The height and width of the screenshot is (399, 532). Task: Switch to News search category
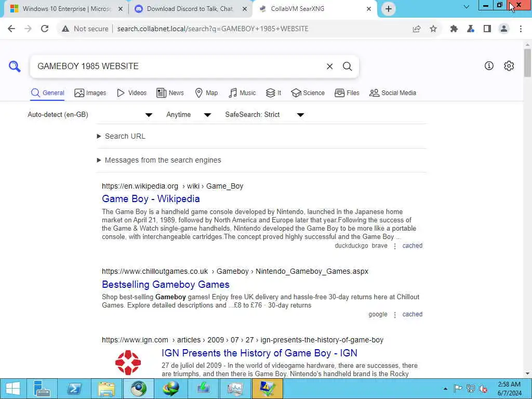[x=170, y=93]
